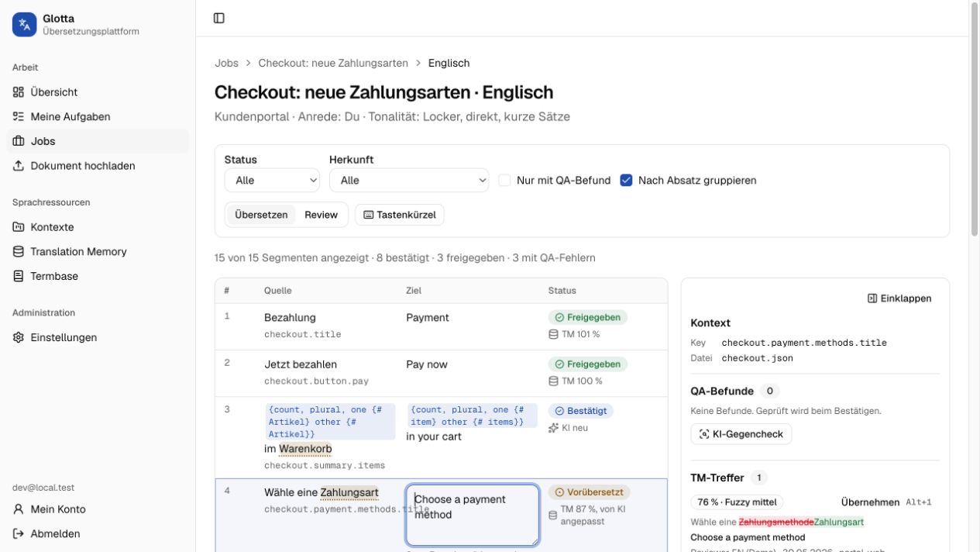Click key 'checkout.payment.methods.title' in Kontext
980x552 pixels.
click(x=804, y=343)
